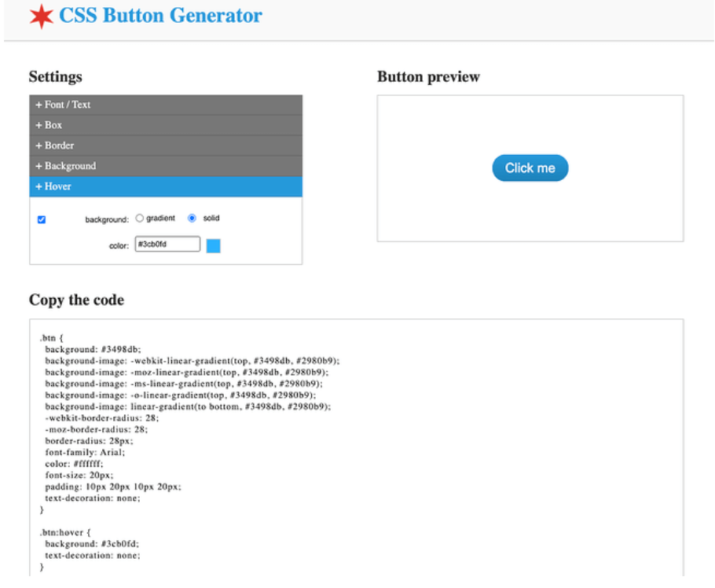Image resolution: width=715 pixels, height=588 pixels.
Task: Click the 'color: #ffffff;' code line
Action: click(74, 464)
